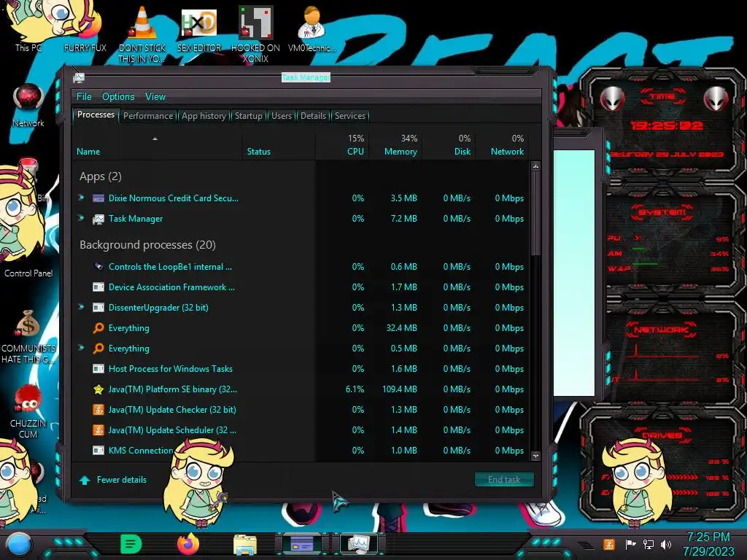Viewport: 747px width, 560px height.
Task: Switch to the Users tab
Action: [x=281, y=116]
